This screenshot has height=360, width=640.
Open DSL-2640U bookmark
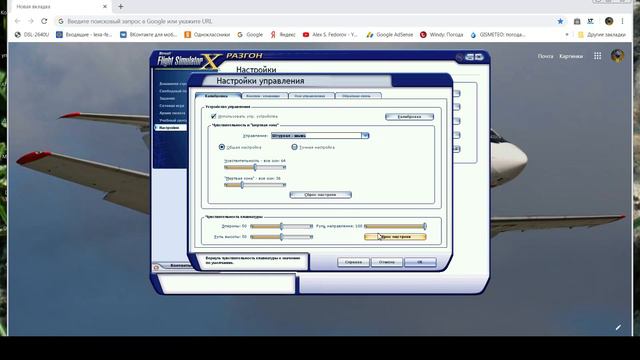pos(32,35)
